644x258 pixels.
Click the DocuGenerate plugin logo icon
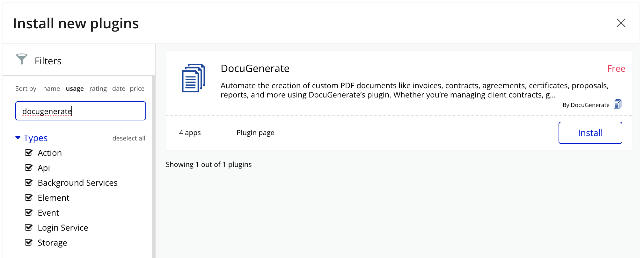pyautogui.click(x=193, y=78)
